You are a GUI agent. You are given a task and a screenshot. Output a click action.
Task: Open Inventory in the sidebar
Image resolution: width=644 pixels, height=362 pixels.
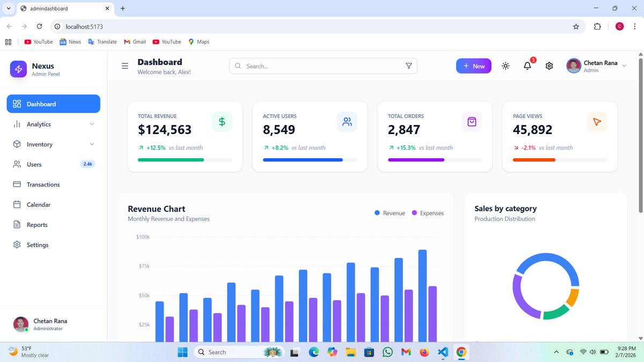pos(54,144)
